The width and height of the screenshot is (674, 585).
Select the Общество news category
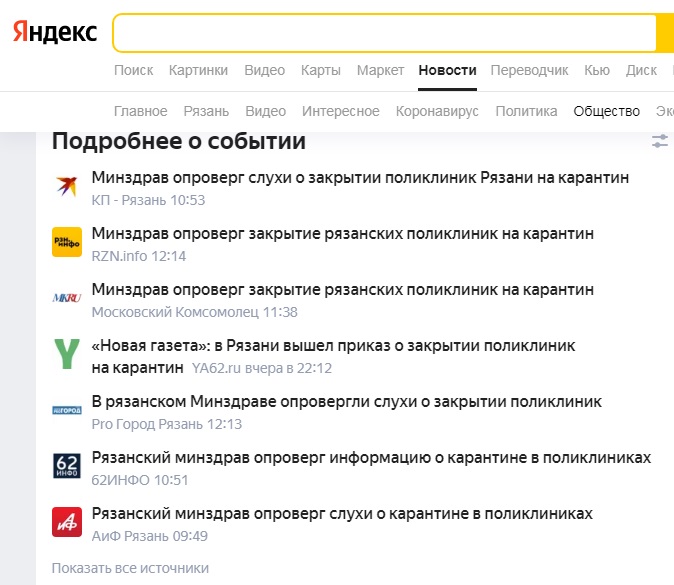(x=607, y=111)
